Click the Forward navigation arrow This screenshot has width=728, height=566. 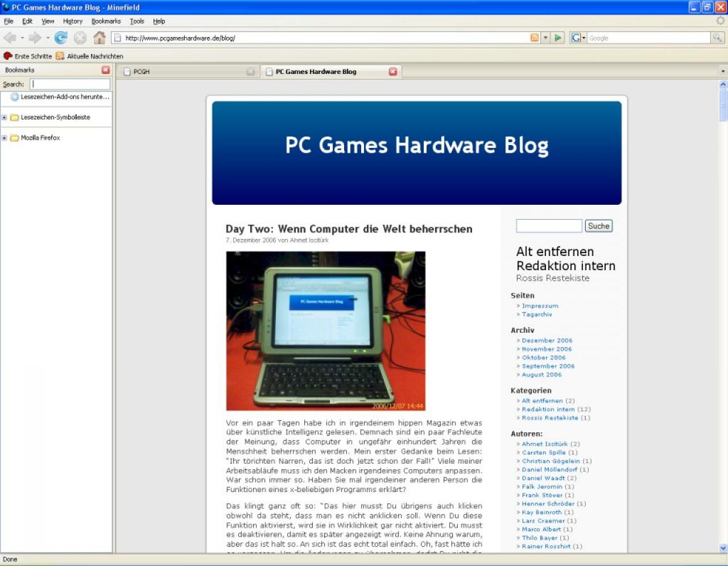coord(35,38)
